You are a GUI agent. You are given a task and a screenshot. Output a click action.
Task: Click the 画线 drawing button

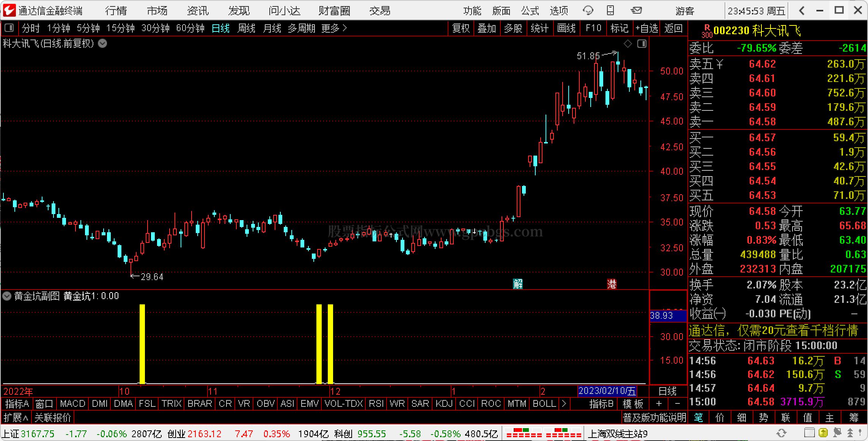(x=566, y=28)
